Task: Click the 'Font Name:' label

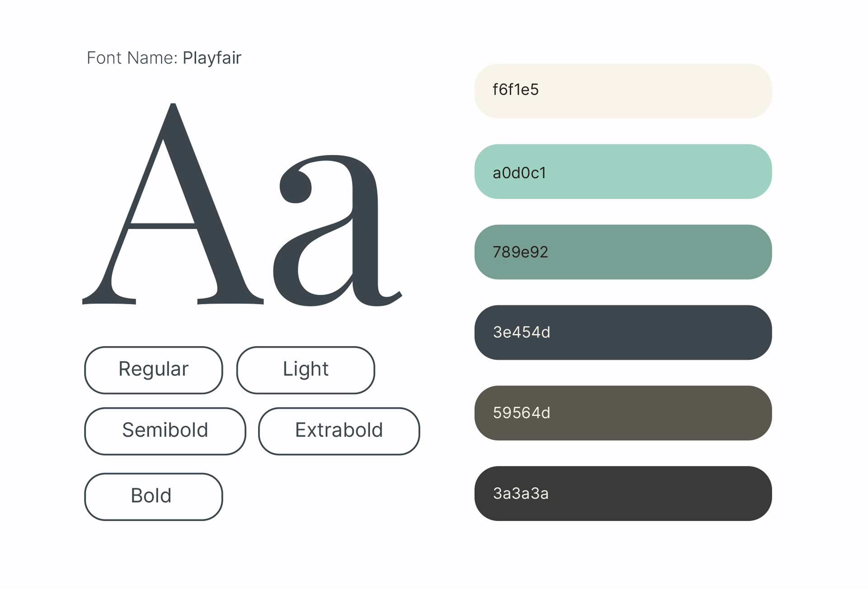Action: (132, 58)
